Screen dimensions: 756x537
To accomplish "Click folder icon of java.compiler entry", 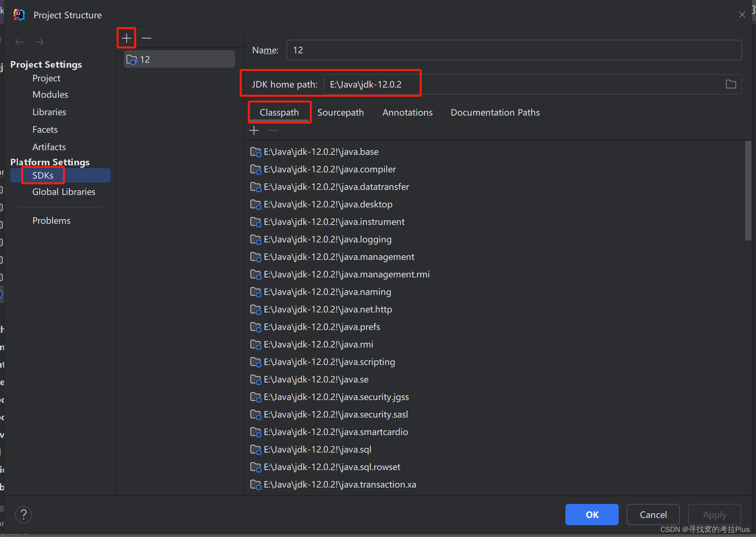I will tap(256, 169).
